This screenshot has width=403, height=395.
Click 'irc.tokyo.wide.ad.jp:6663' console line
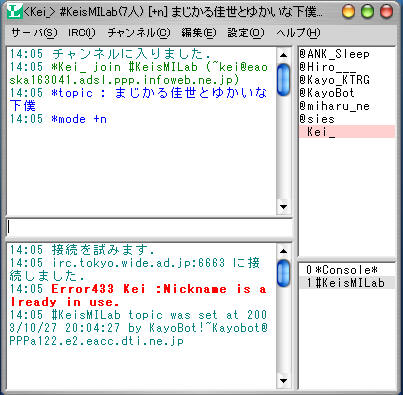pos(135,269)
